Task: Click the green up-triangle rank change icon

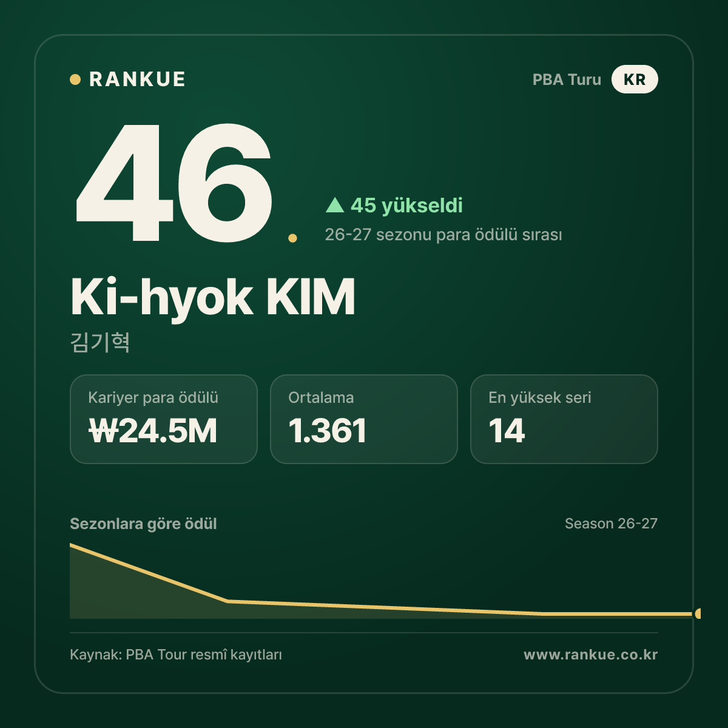Action: pyautogui.click(x=335, y=205)
